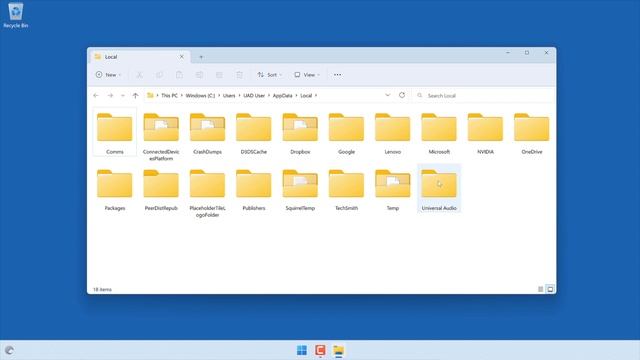Click AppData in the breadcrumb path
The image size is (640, 360).
pyautogui.click(x=282, y=96)
